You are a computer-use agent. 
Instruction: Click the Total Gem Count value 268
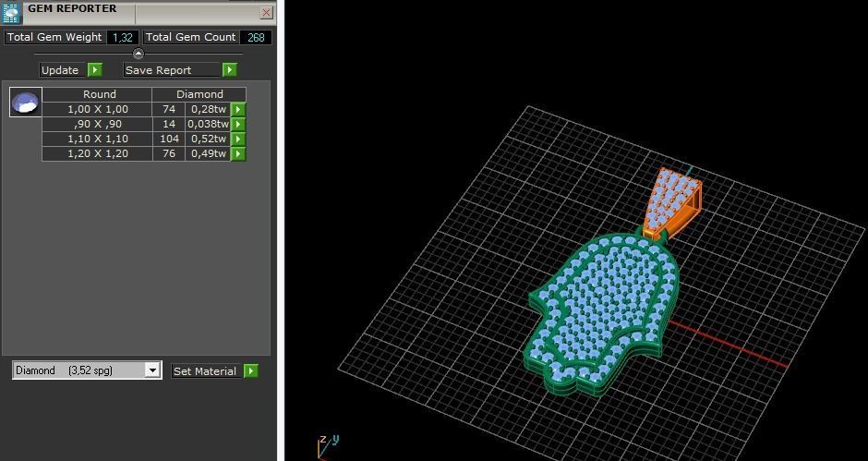(x=256, y=37)
